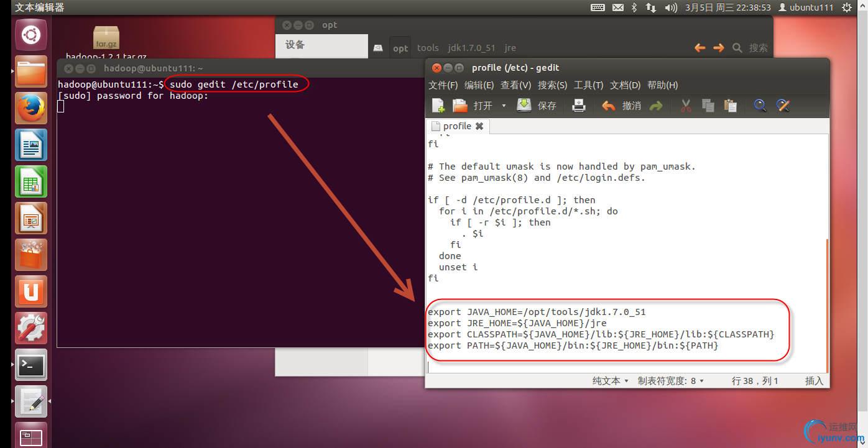The image size is (868, 448).
Task: Click the gedit vertical scrollbar
Action: click(x=826, y=304)
